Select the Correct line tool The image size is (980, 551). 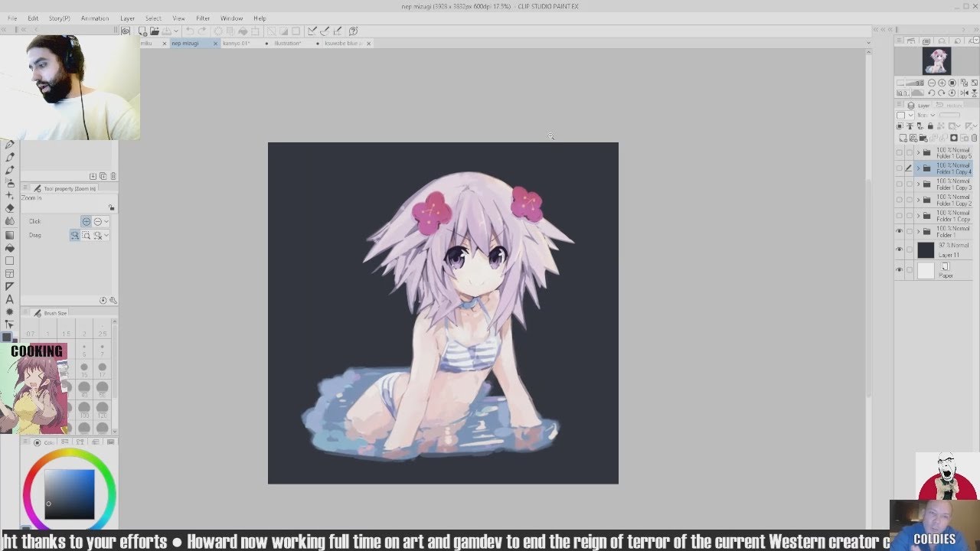pyautogui.click(x=9, y=324)
